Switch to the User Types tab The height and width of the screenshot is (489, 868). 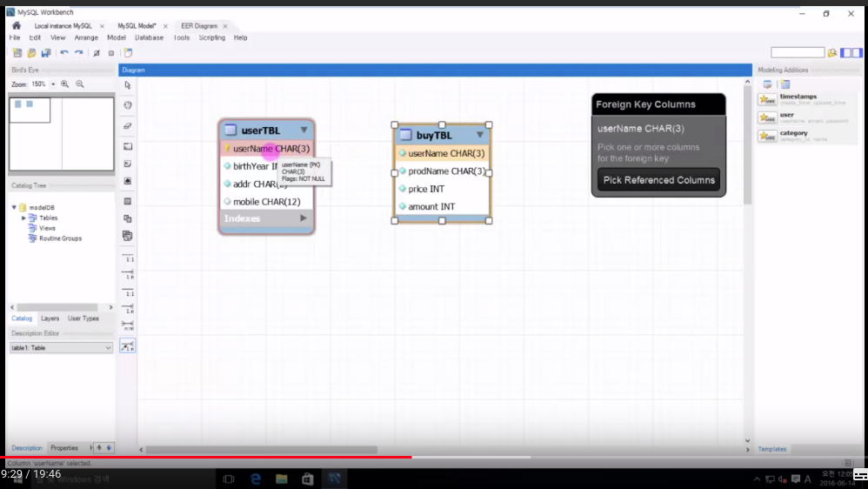[x=83, y=318]
